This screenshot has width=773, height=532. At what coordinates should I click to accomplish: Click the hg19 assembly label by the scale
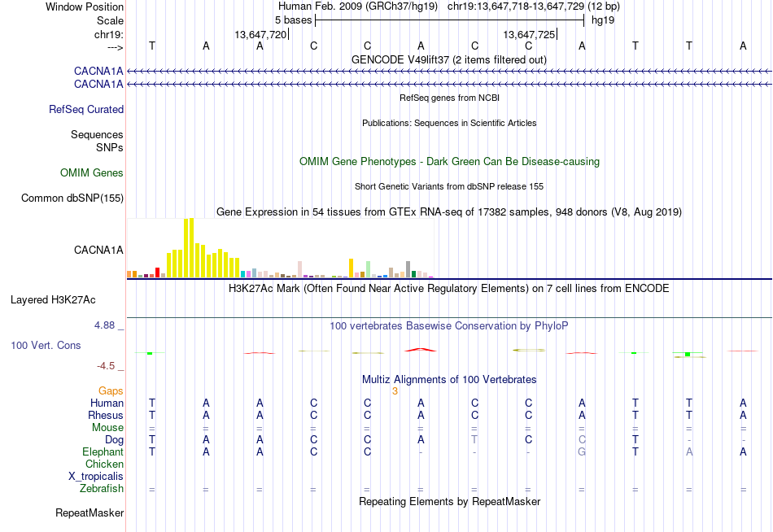(x=603, y=20)
